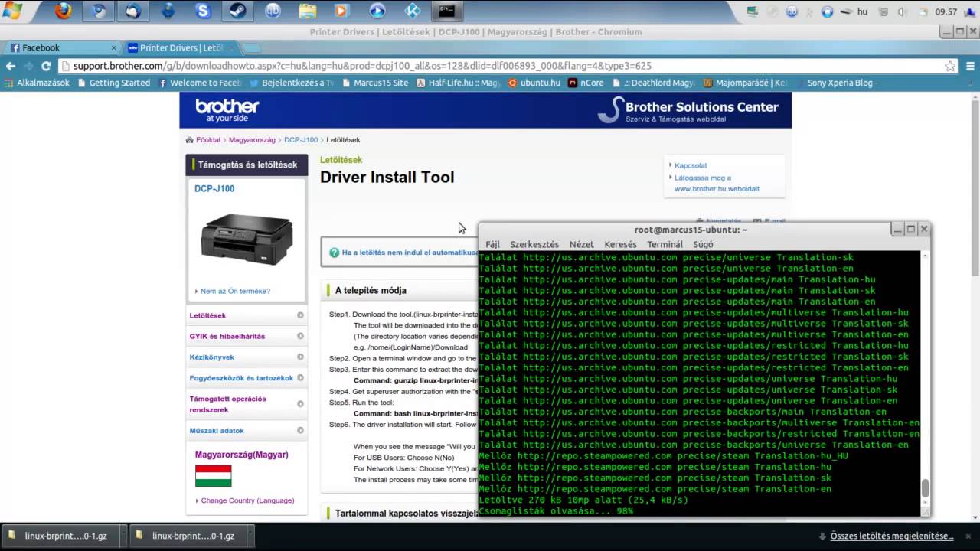Open the Getting Started bookmark
This screenshot has height=551, width=980.
[x=114, y=83]
